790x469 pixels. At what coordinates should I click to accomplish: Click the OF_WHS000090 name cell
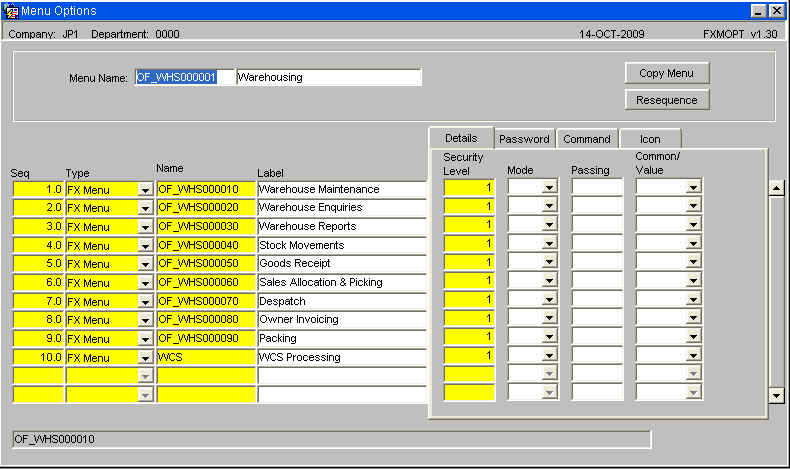[206, 339]
